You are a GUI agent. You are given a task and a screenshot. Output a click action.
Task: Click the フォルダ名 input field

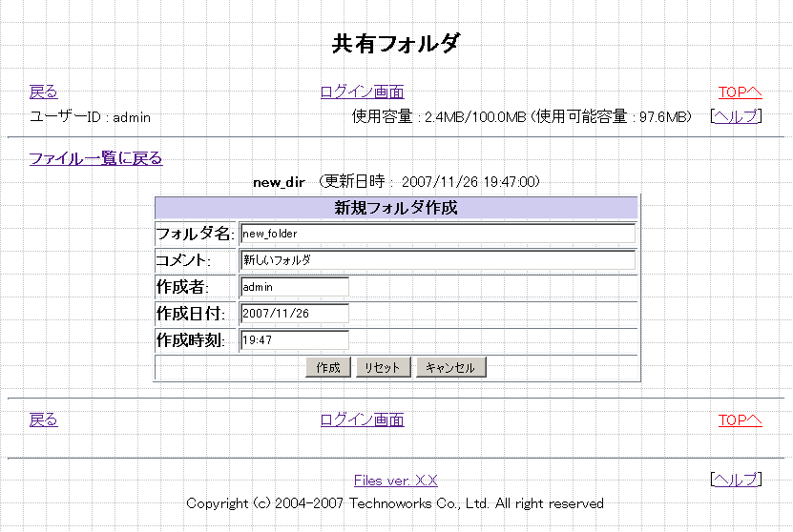(x=437, y=234)
